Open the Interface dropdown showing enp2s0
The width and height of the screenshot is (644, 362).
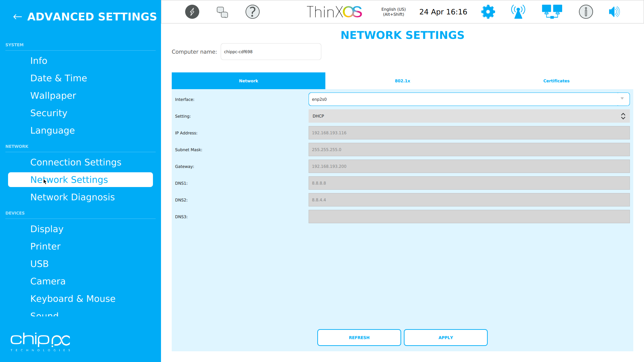tap(469, 99)
